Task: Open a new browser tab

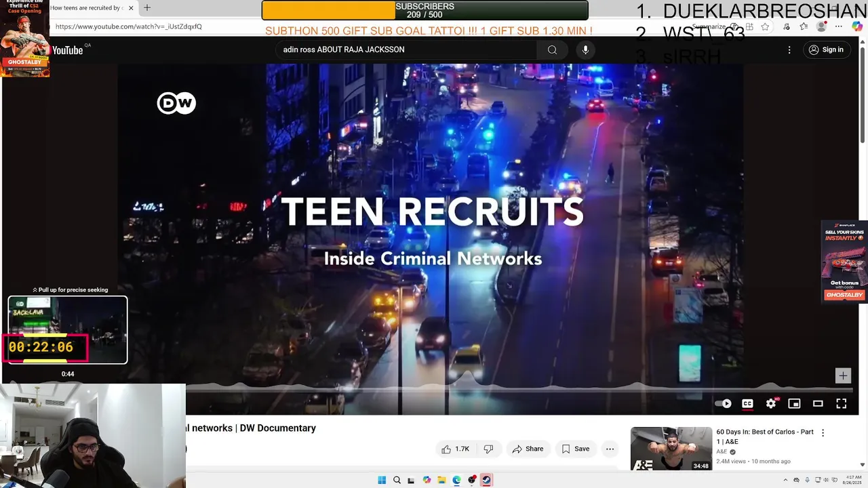Action: click(x=147, y=8)
